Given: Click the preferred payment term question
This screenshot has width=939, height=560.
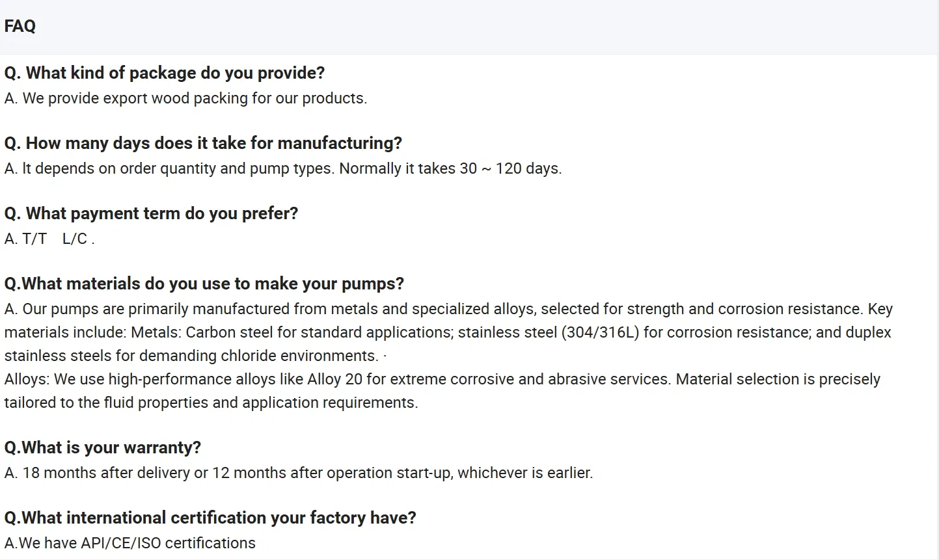Looking at the screenshot, I should tap(151, 213).
